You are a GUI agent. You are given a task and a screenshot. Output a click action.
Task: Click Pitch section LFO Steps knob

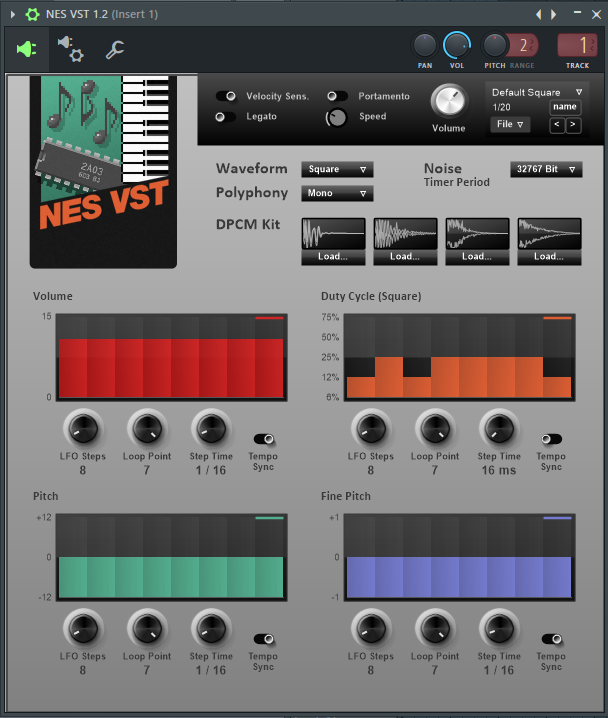[x=83, y=629]
